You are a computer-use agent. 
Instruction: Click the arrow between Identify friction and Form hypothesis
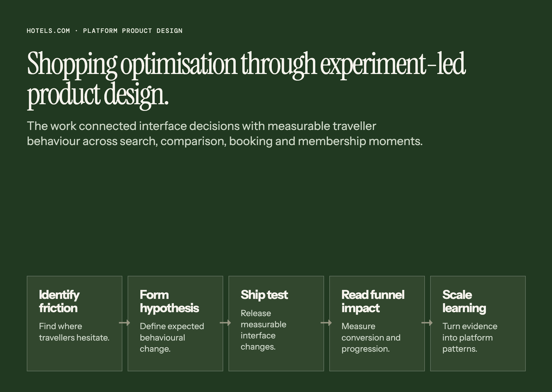125,323
